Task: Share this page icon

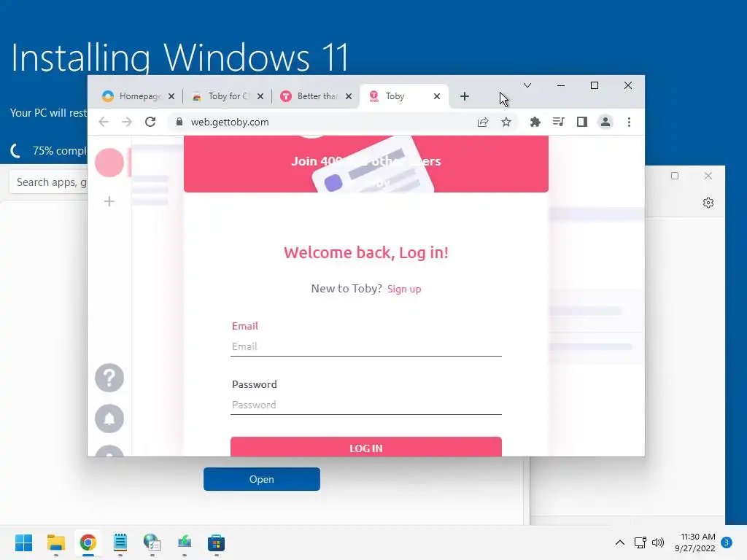Action: 483,122
